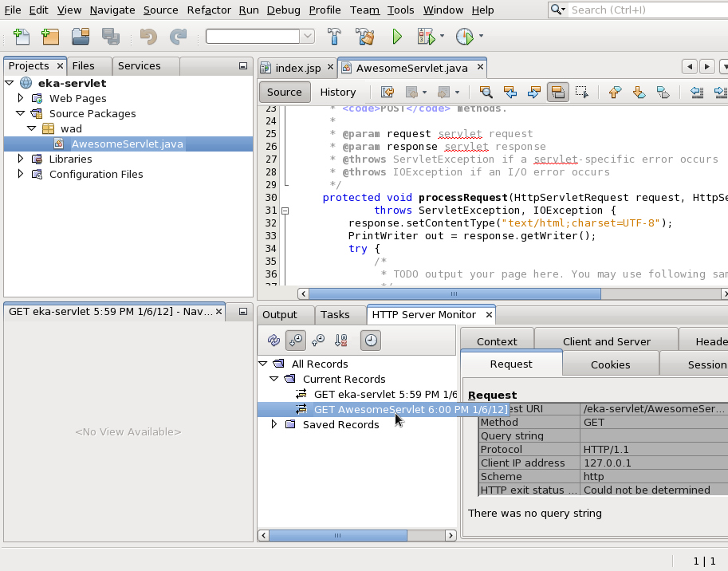
Task: Click the Previous Bookmark up-arrow icon
Action: click(615, 92)
